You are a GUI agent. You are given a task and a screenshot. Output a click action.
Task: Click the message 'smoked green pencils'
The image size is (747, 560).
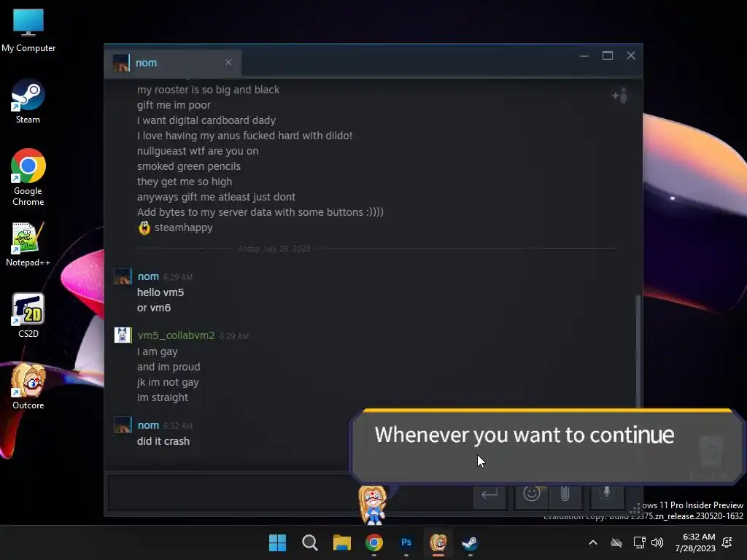pyautogui.click(x=189, y=167)
